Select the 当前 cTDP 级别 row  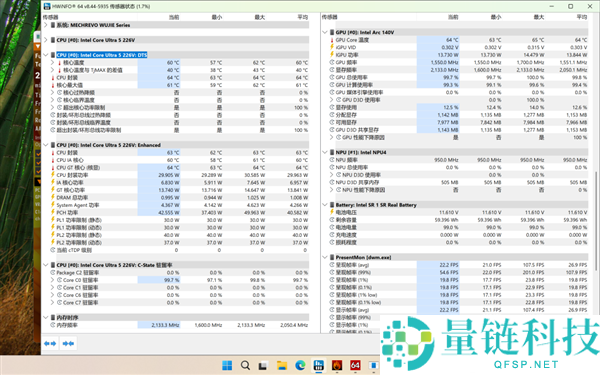pyautogui.click(x=180, y=250)
